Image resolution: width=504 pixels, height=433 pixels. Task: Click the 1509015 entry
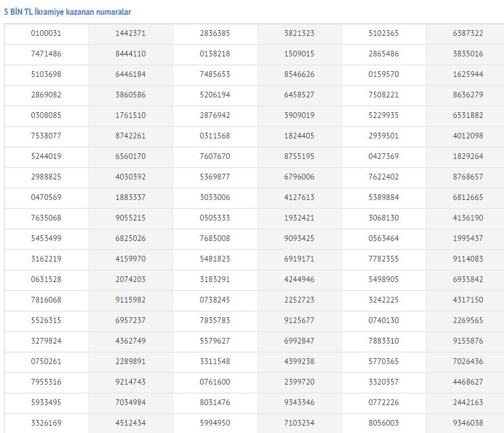[299, 54]
